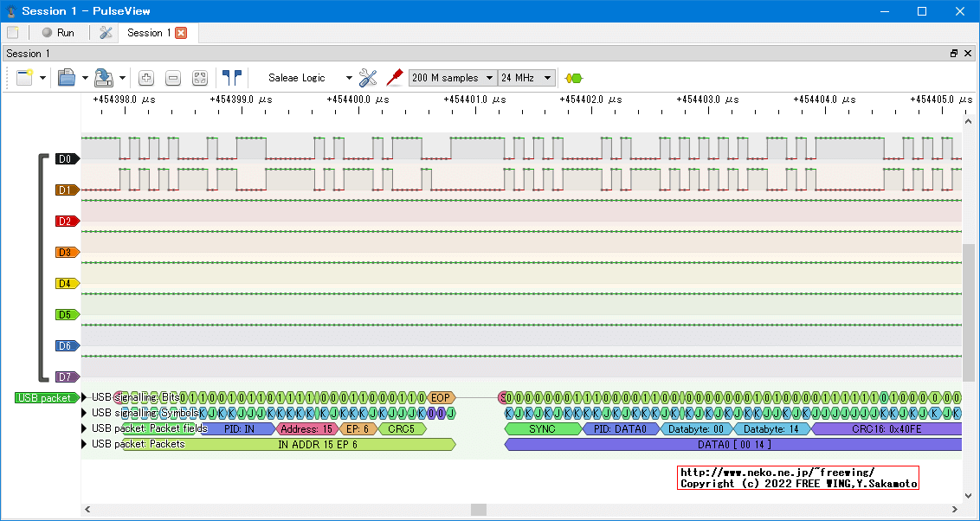
Task: Select the D2 channel label
Action: point(67,222)
